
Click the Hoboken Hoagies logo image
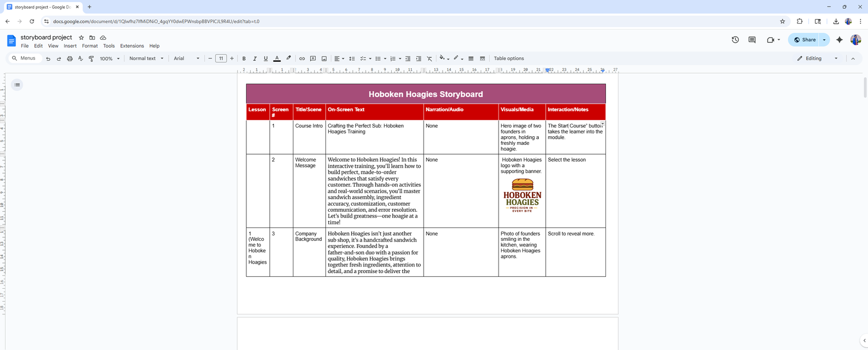tap(522, 195)
